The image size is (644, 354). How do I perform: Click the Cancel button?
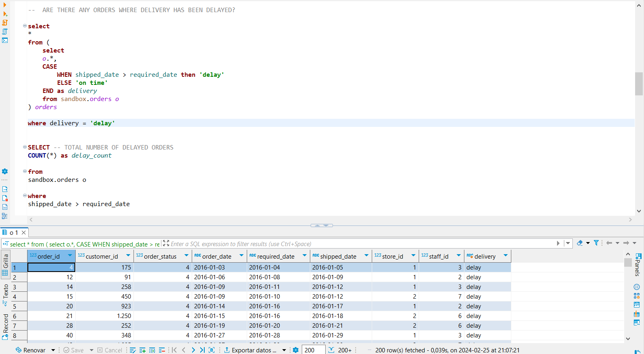click(110, 350)
